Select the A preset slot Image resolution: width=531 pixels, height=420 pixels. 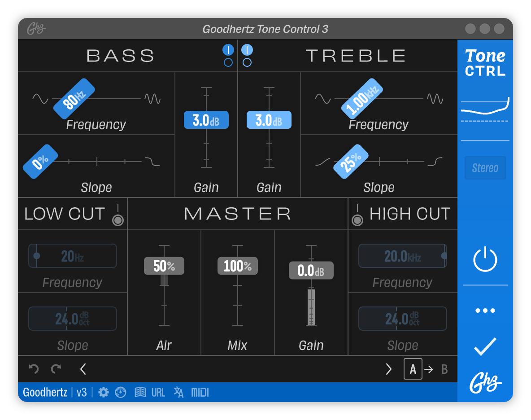pos(413,369)
